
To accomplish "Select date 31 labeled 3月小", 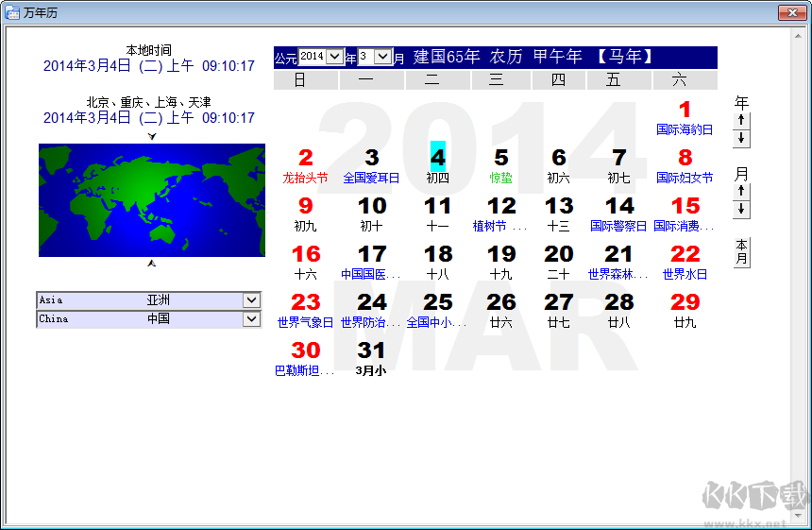I will click(371, 357).
